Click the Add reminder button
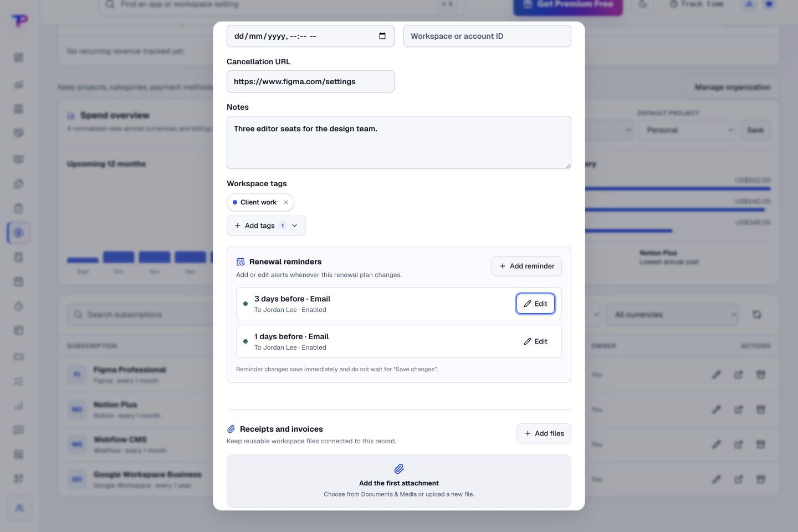Image resolution: width=798 pixels, height=532 pixels. coord(526,266)
